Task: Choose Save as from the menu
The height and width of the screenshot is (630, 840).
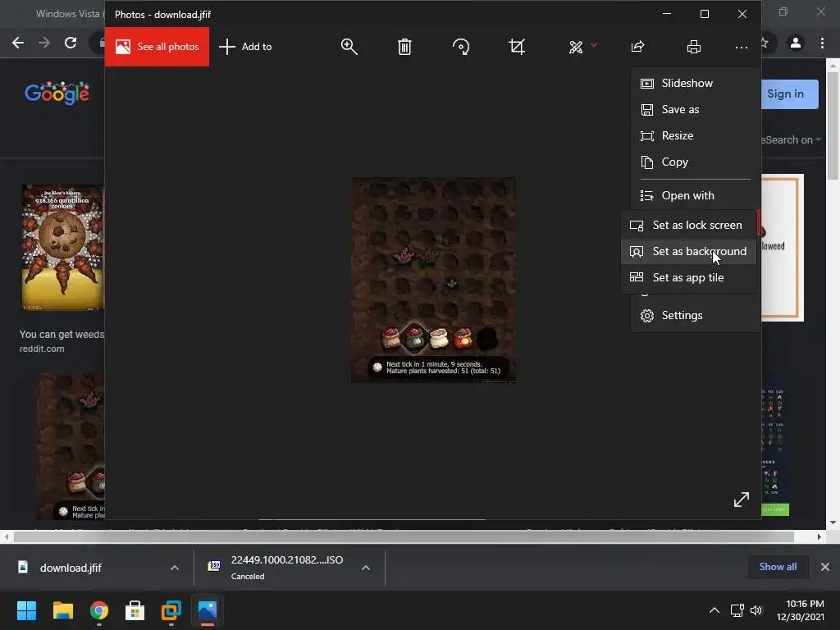Action: [x=695, y=109]
